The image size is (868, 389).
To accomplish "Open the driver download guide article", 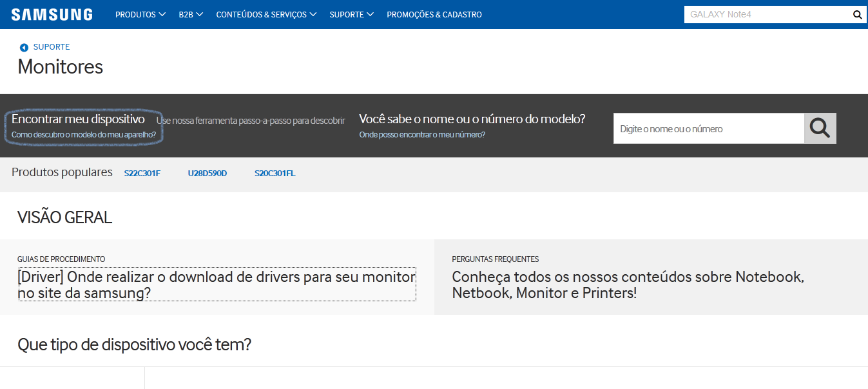I will pos(217,284).
